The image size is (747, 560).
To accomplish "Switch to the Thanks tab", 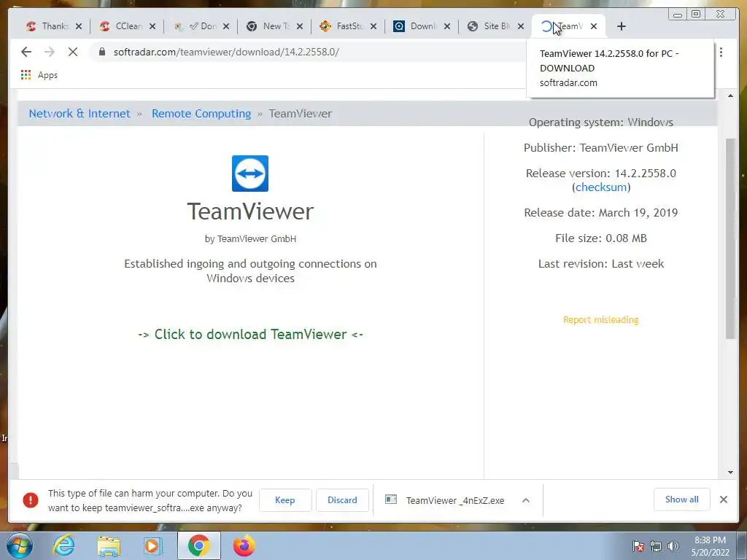I will click(x=49, y=26).
